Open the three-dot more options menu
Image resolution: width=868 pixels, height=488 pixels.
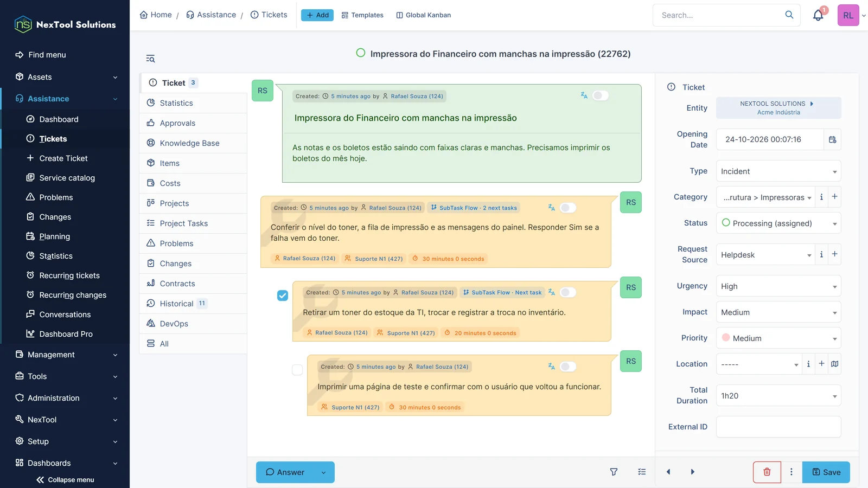pyautogui.click(x=792, y=472)
